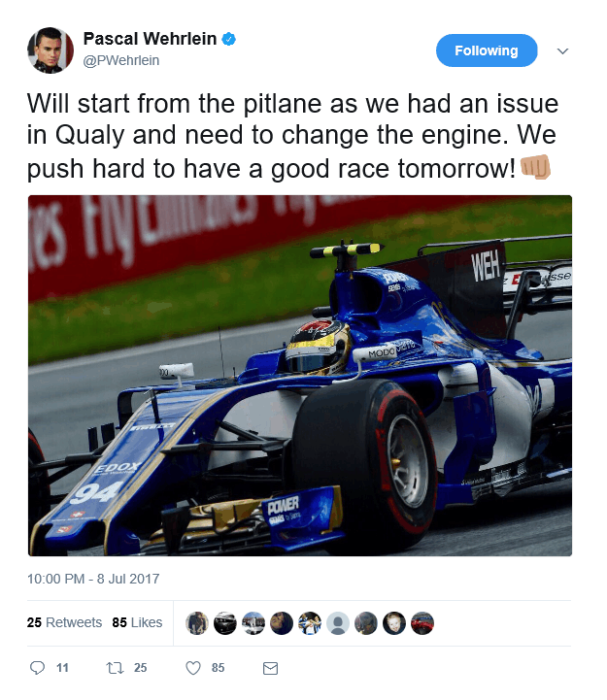This screenshot has height=700, width=607.
Task: Click the grey default silhouette avatar
Action: (x=338, y=622)
